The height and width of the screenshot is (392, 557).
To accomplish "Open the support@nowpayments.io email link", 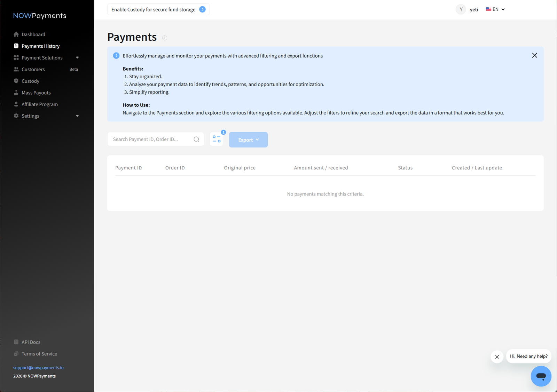I will tap(38, 367).
